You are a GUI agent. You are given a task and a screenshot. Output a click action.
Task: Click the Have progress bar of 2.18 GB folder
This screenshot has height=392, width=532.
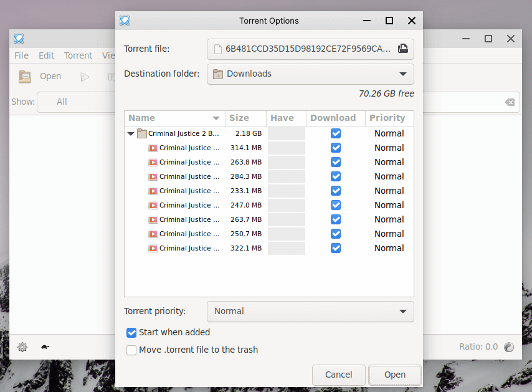point(287,134)
